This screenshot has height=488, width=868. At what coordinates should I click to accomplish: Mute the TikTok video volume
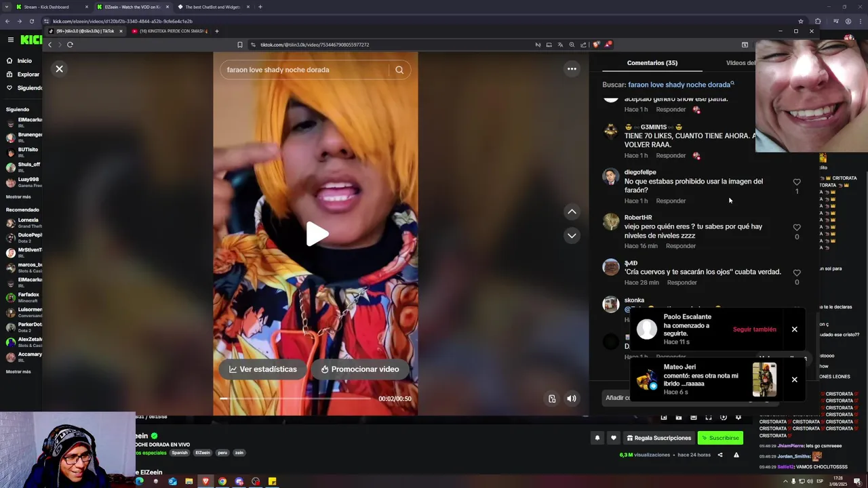(x=572, y=399)
